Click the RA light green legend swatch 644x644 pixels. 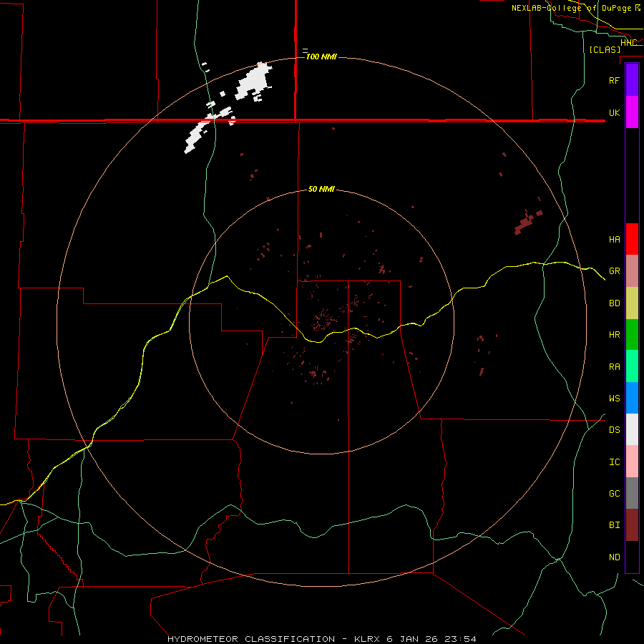(632, 366)
